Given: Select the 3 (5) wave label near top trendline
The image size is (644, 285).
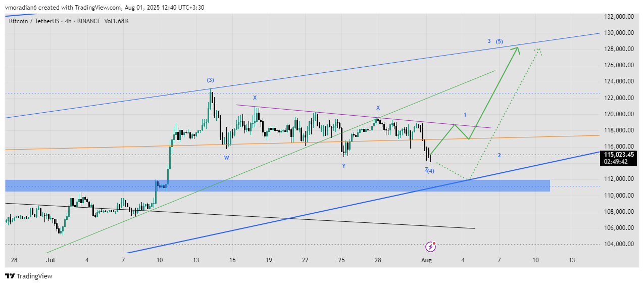Looking at the screenshot, I should coord(495,41).
